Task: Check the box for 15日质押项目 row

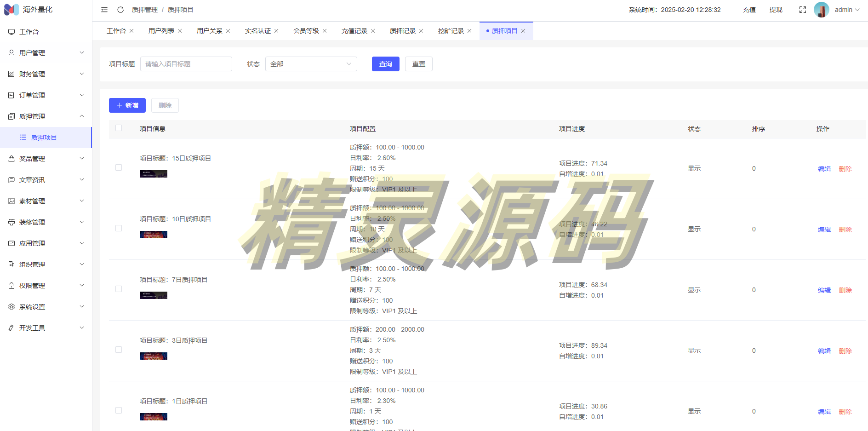Action: pos(119,168)
